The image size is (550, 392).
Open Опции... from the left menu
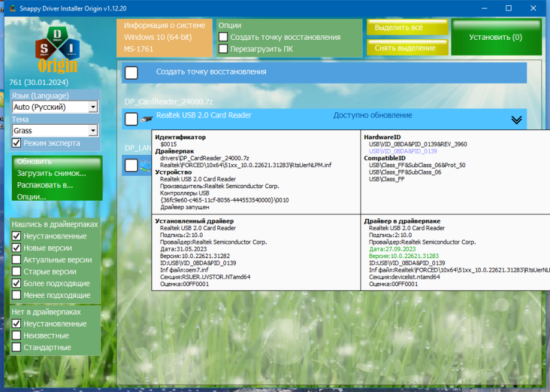[31, 197]
